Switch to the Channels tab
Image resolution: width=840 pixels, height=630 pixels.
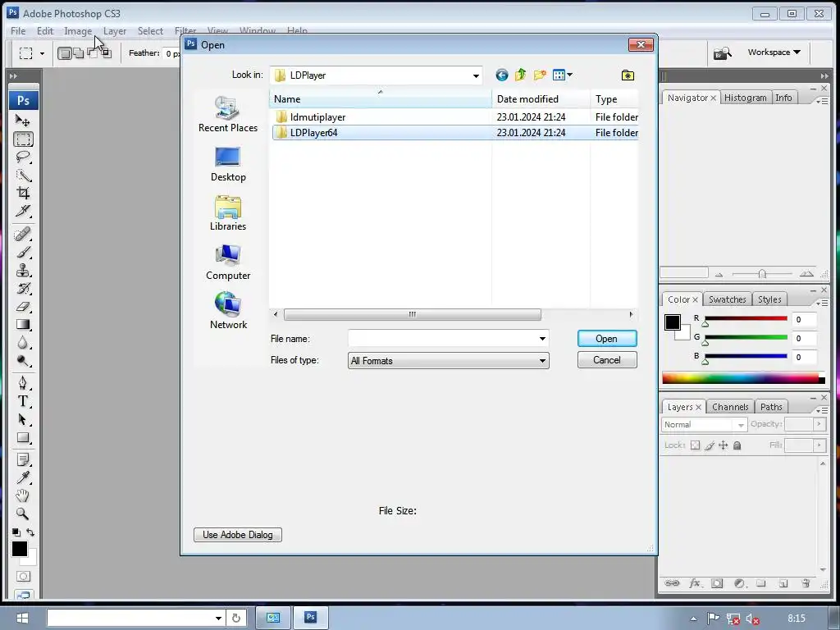[x=729, y=407]
